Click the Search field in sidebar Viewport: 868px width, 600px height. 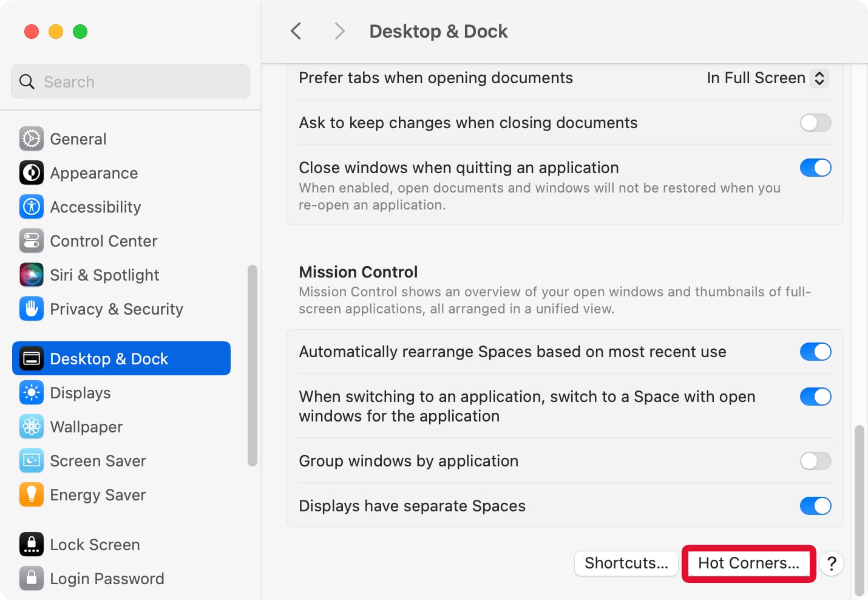coord(131,82)
